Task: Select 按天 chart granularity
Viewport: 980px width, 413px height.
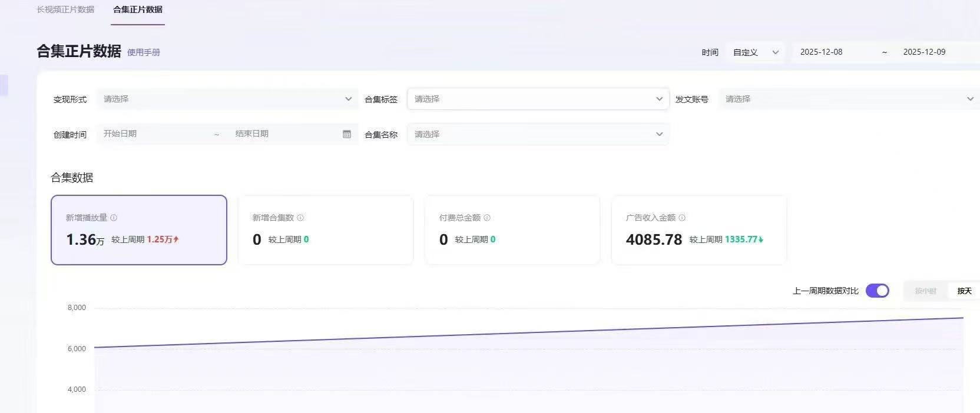Action: [964, 291]
